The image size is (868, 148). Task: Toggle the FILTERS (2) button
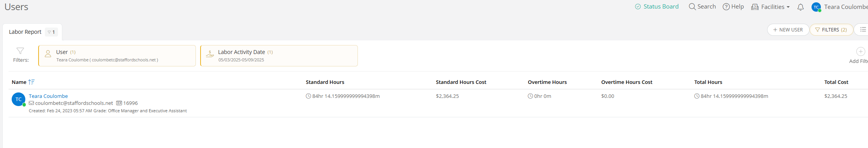click(831, 30)
